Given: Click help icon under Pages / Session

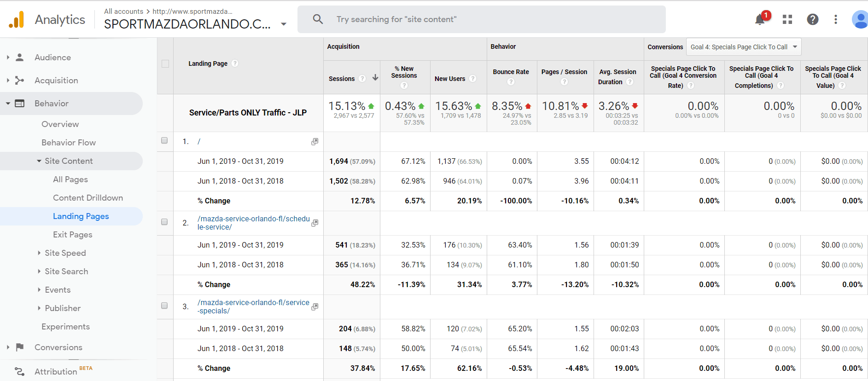Looking at the screenshot, I should (564, 82).
